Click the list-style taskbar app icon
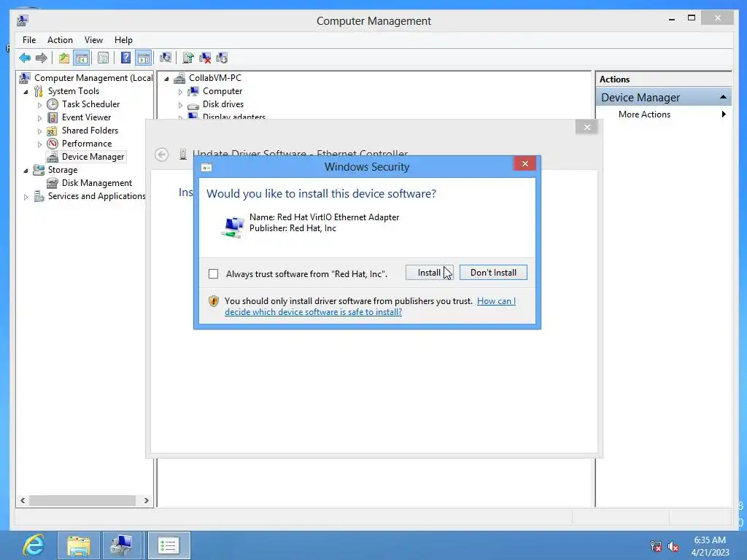Viewport: 747px width, 560px height. click(169, 545)
